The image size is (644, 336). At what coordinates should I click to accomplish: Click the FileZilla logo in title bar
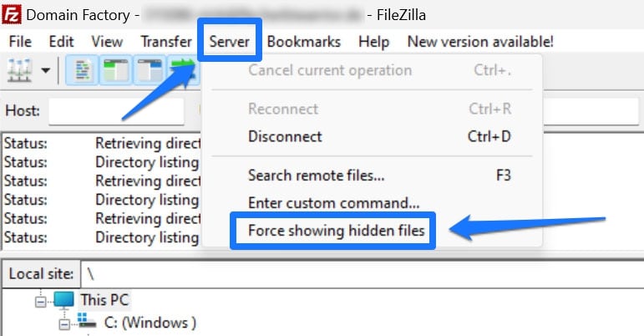(x=13, y=15)
